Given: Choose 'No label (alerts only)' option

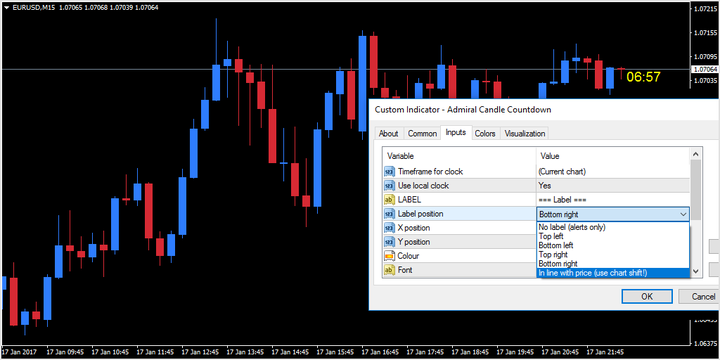Looking at the screenshot, I should click(613, 227).
